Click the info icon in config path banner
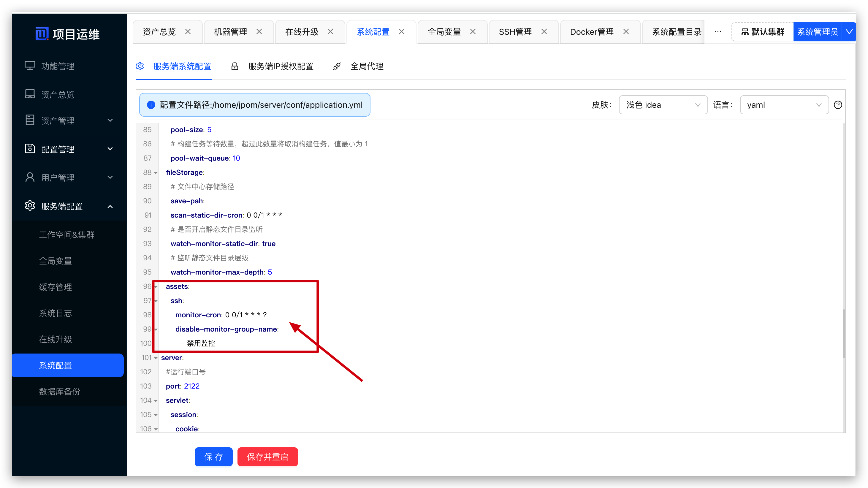Image resolution: width=868 pixels, height=488 pixels. pyautogui.click(x=151, y=104)
